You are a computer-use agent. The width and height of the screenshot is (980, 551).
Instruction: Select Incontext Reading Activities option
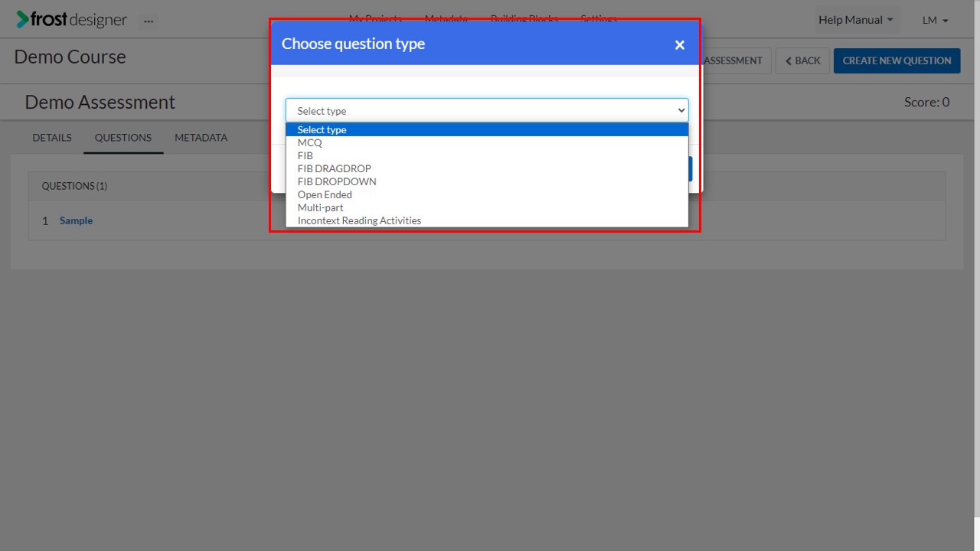[x=487, y=220]
